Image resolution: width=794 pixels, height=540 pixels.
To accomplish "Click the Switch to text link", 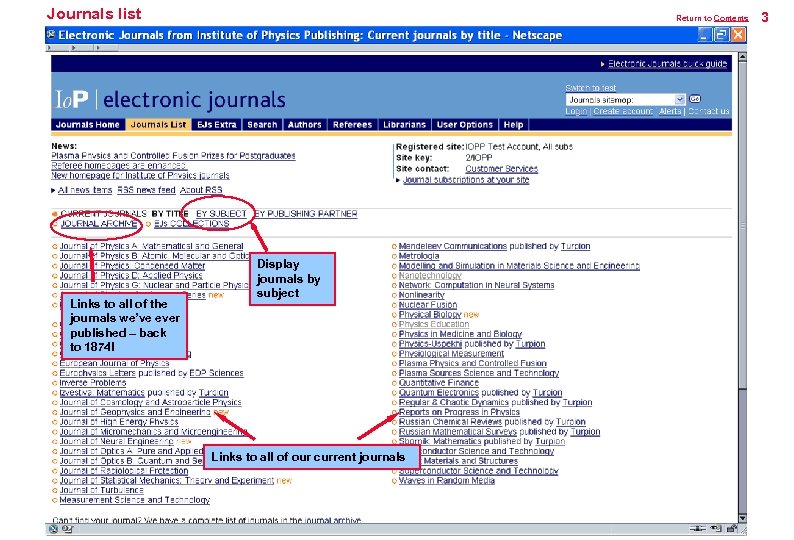I will click(x=590, y=88).
